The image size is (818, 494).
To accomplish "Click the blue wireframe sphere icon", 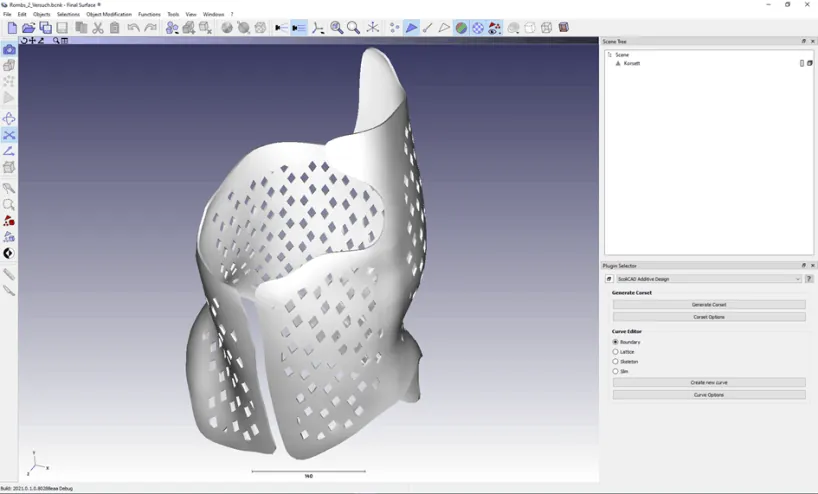I will pyautogui.click(x=478, y=28).
